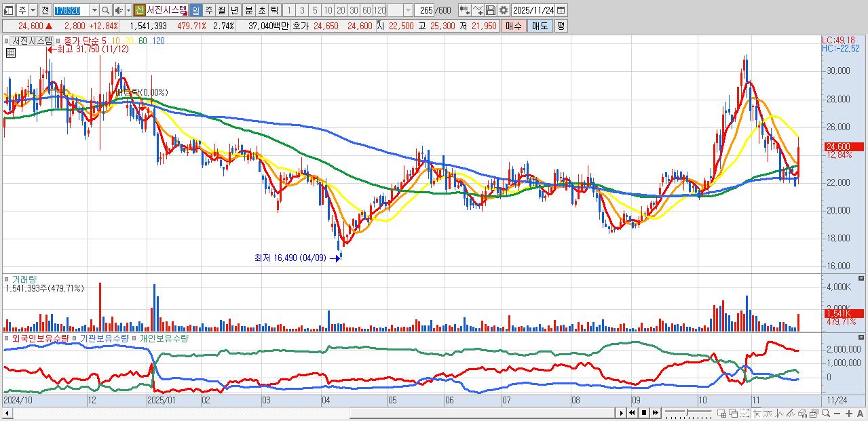
Task: Toggle the 외국인보유수량 indicator square marker
Action: 7,338
